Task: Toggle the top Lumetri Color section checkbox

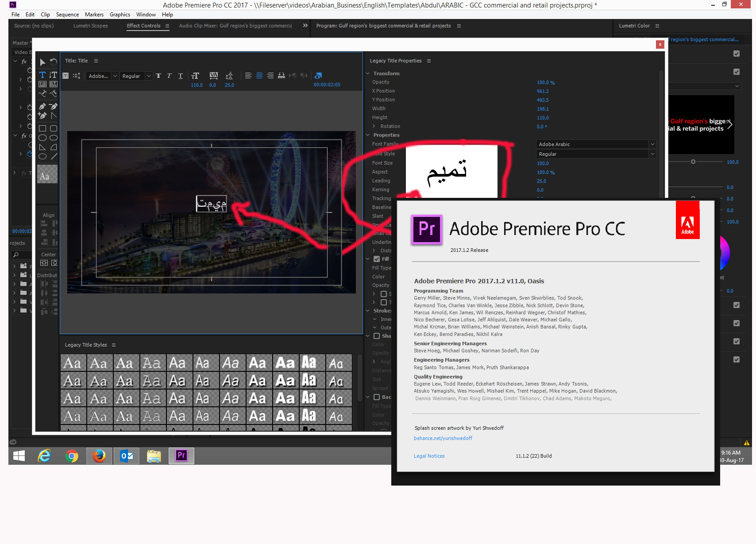Action: tap(737, 54)
